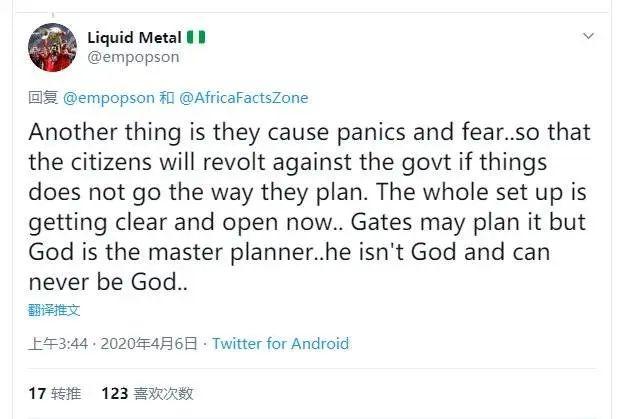631x419 pixels.
Task: Click the number 123 likes count
Action: (115, 394)
